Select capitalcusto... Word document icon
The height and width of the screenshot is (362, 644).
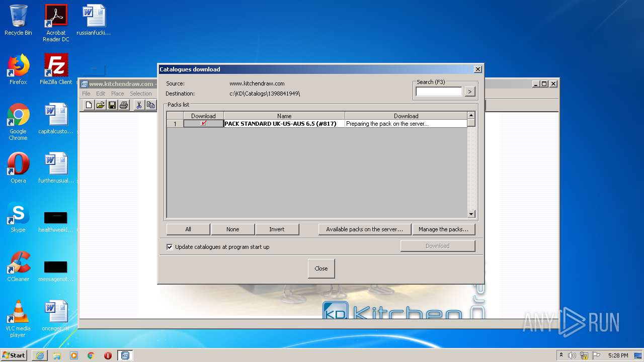pos(56,119)
